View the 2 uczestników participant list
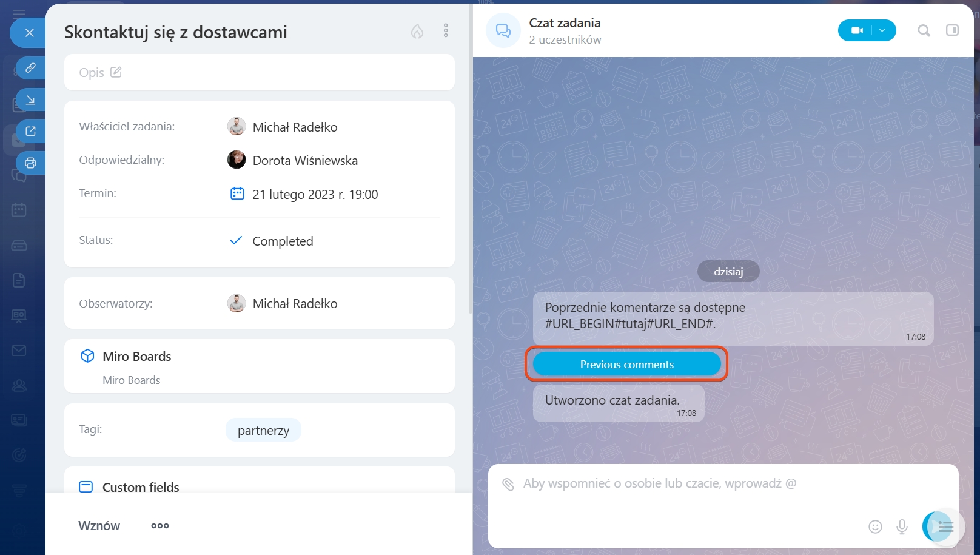The height and width of the screenshot is (555, 980). click(565, 40)
